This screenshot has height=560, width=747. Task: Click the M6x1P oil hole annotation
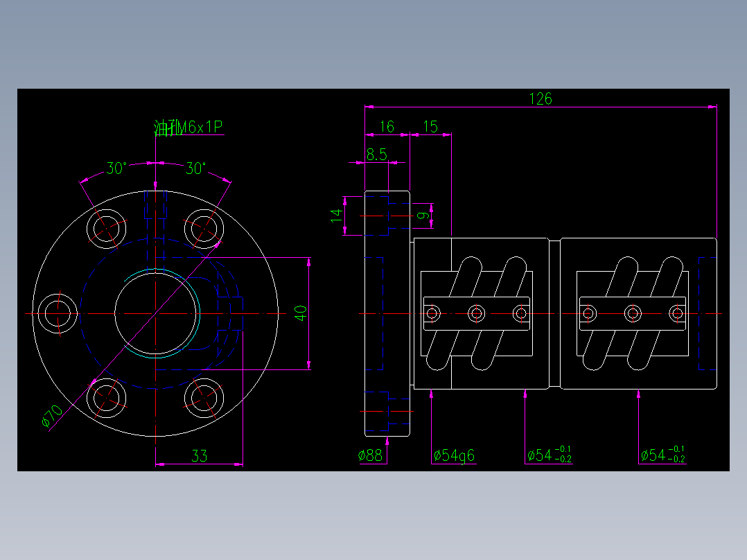188,128
